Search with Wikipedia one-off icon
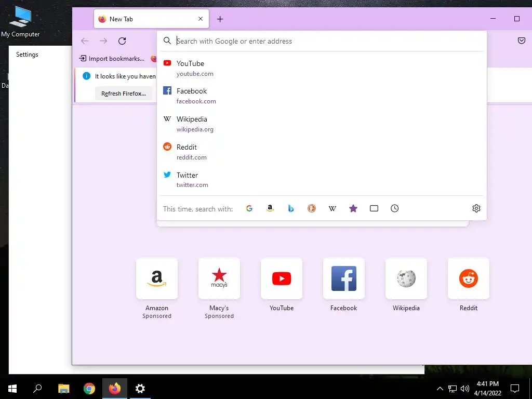 (x=332, y=208)
